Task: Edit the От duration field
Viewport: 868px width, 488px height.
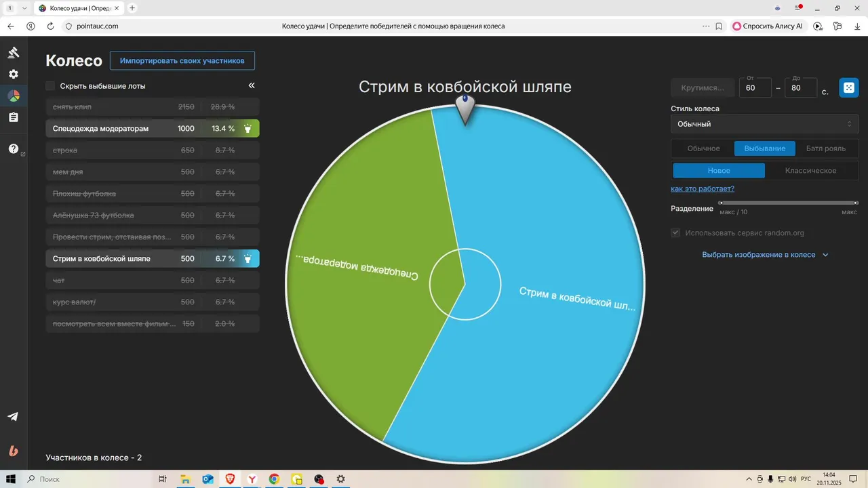Action: [755, 88]
